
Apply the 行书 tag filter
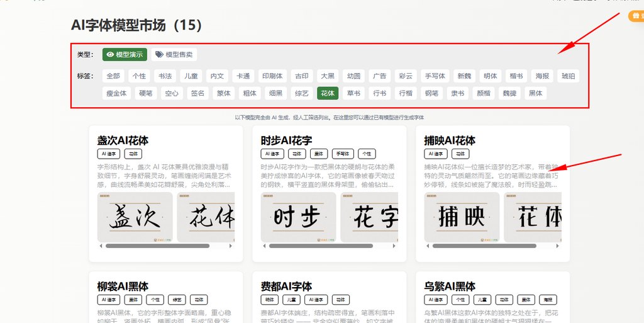[379, 93]
